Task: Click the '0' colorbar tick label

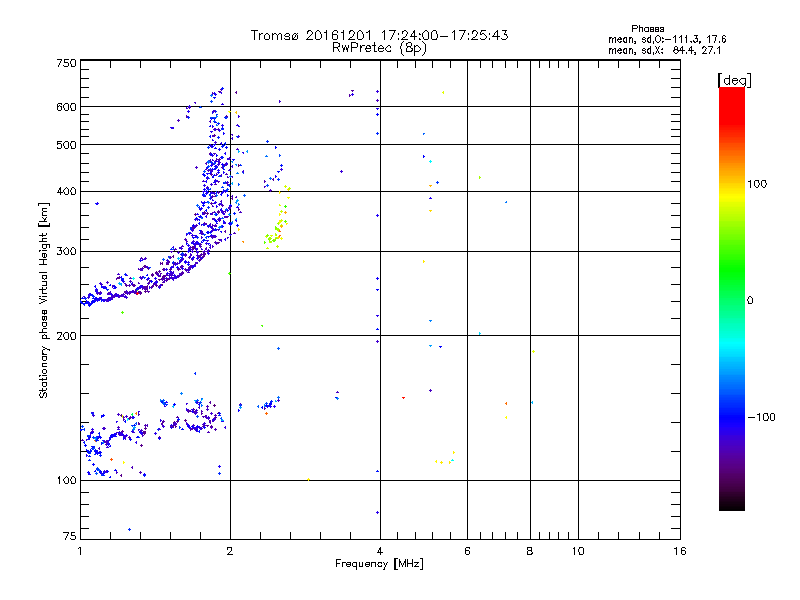Action: [750, 301]
